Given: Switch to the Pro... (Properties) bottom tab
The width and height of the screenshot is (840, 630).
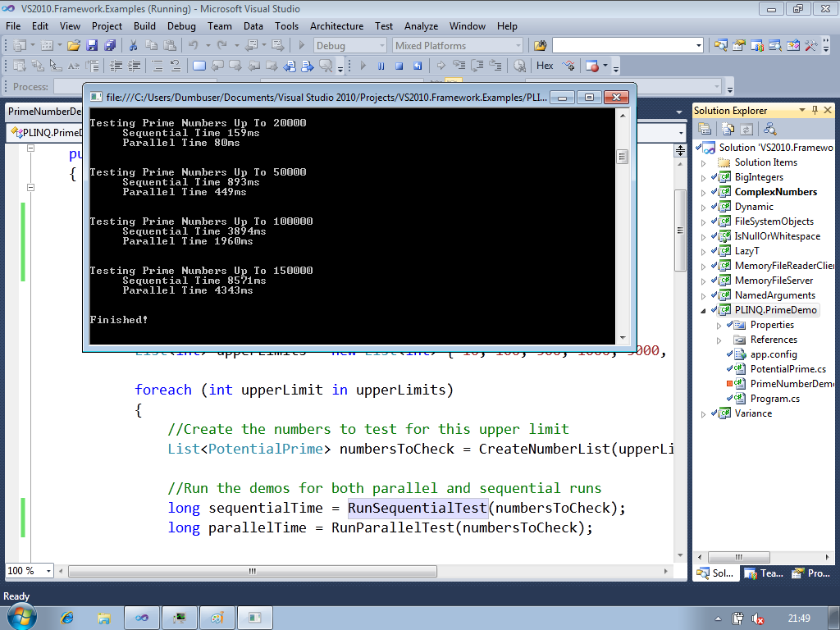Looking at the screenshot, I should (x=811, y=573).
